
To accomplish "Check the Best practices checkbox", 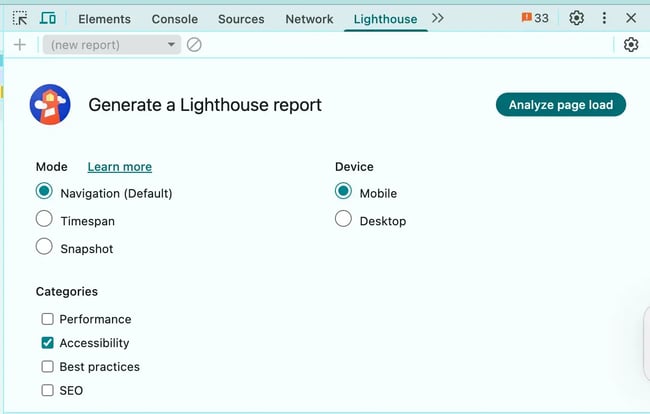I will pos(47,367).
